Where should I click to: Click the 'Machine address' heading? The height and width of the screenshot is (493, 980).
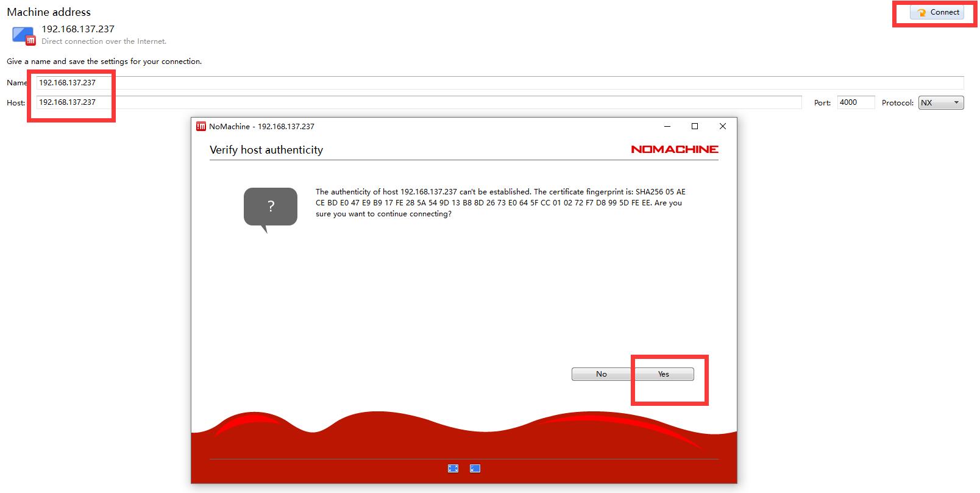[49, 12]
